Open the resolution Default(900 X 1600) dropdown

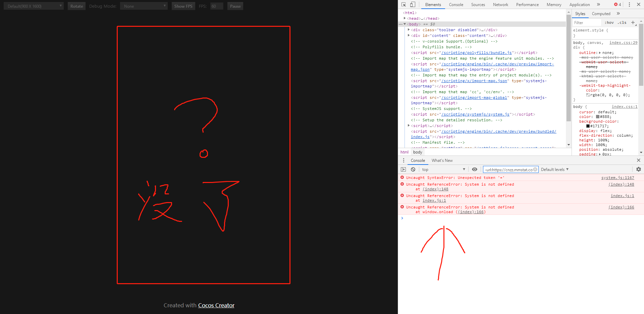coord(34,6)
